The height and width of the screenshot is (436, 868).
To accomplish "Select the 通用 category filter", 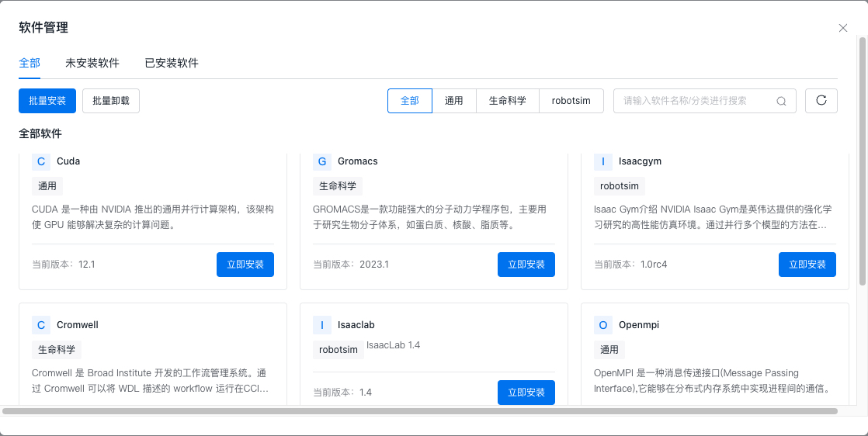I will point(454,101).
